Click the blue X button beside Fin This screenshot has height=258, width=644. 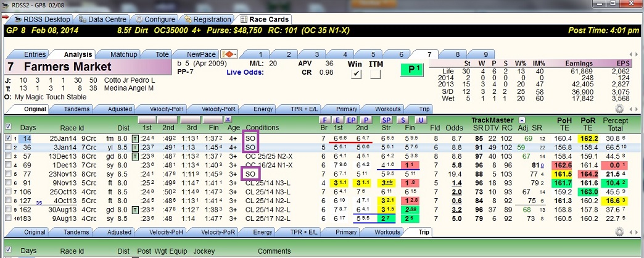pos(228,120)
